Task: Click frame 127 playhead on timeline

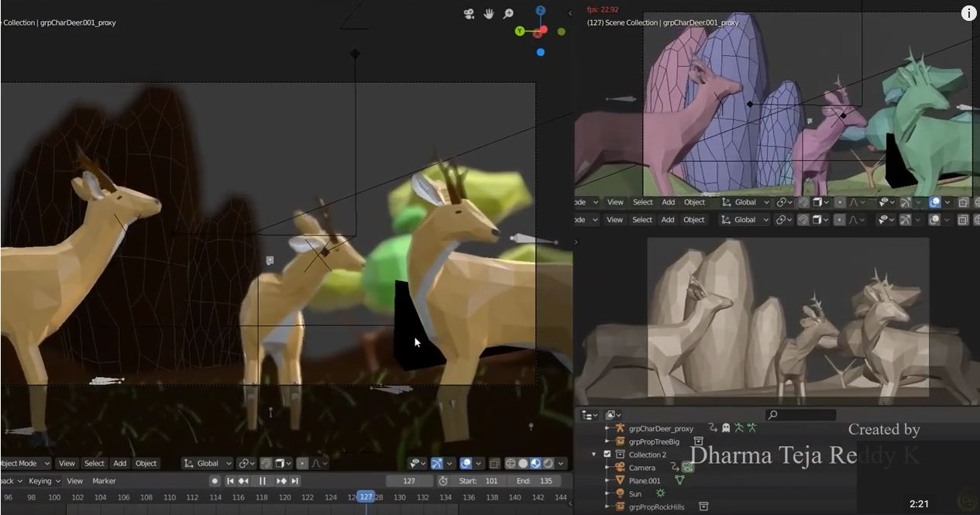Action: (366, 497)
